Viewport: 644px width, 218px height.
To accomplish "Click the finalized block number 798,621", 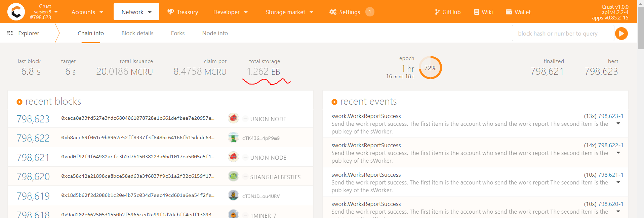I will (x=547, y=71).
